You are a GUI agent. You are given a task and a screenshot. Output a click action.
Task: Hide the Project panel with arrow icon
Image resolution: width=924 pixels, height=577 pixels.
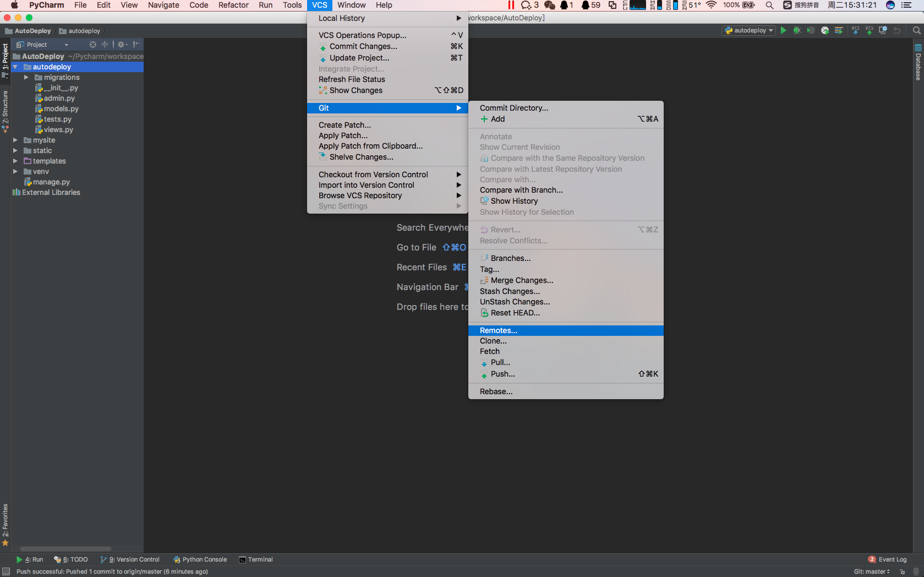pos(136,45)
